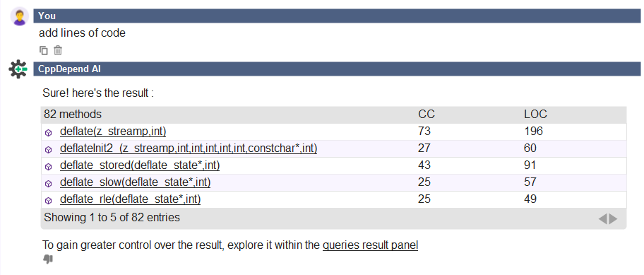Open the queries result panel link
This screenshot has height=275, width=644.
(x=371, y=245)
